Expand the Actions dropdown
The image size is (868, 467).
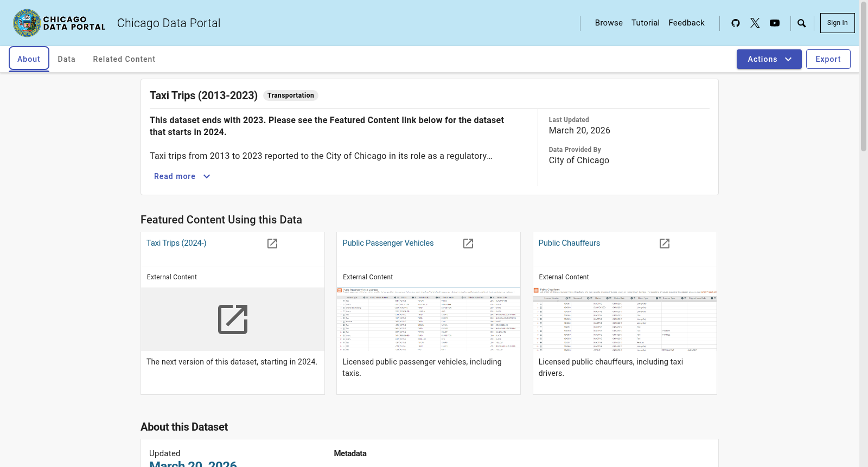(769, 59)
